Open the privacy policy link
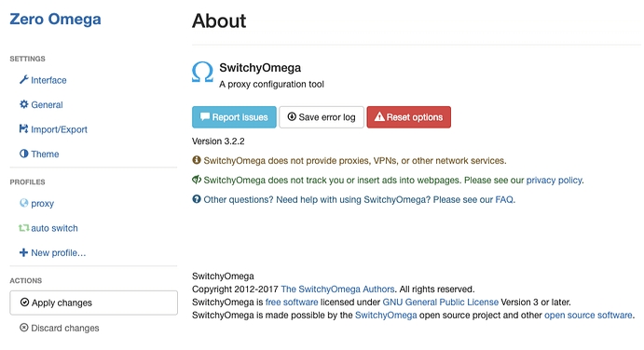Viewport: 644px width, 350px height. (554, 181)
